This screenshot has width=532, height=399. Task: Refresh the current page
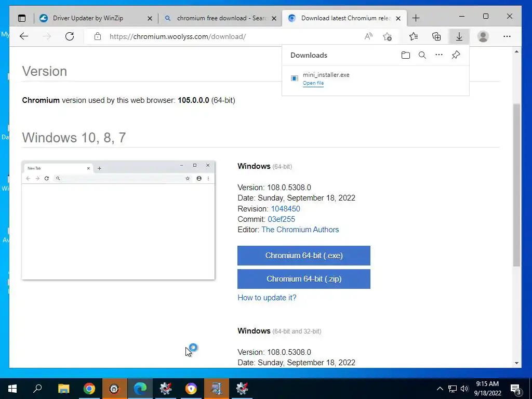70,36
